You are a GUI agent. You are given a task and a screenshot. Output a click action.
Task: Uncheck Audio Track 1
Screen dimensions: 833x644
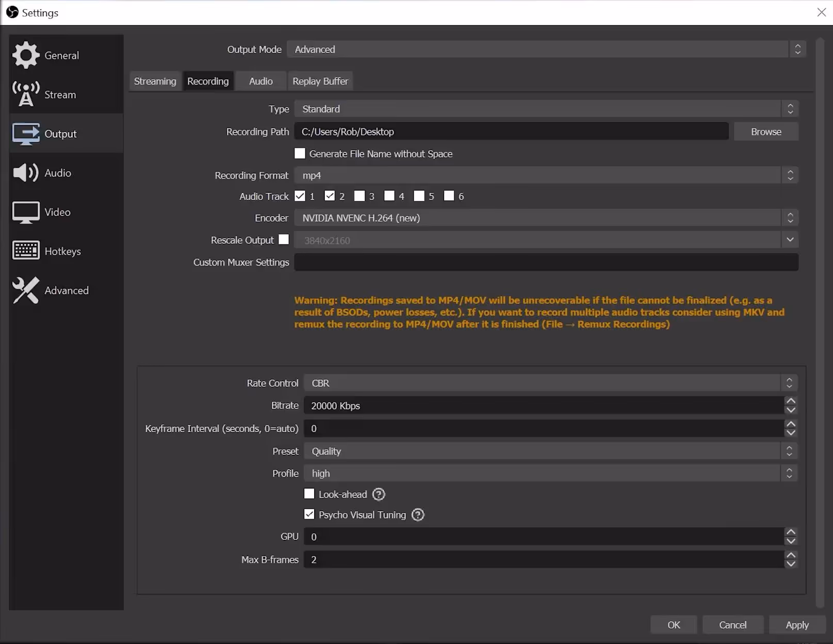[300, 196]
